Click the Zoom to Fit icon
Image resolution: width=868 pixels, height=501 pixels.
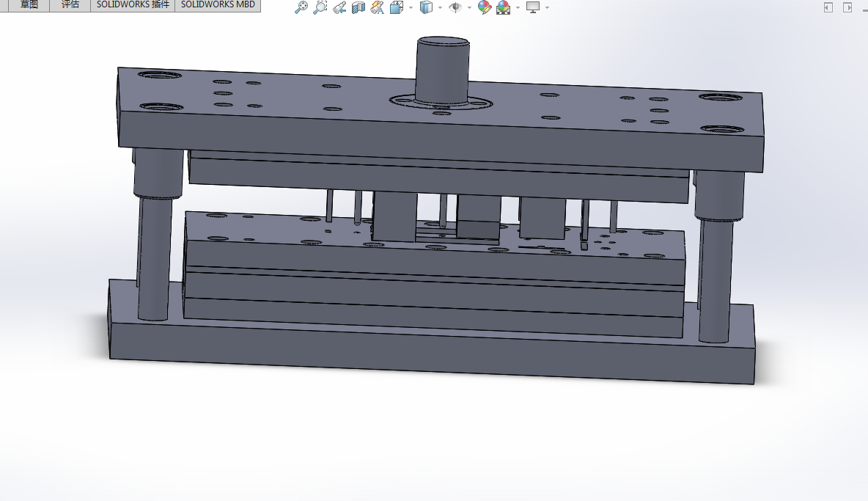coord(301,7)
